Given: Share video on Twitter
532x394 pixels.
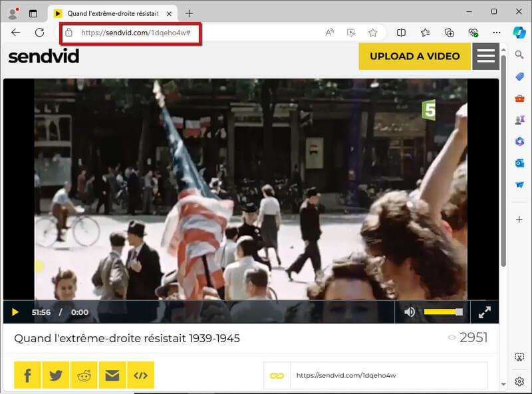Looking at the screenshot, I should 56,375.
